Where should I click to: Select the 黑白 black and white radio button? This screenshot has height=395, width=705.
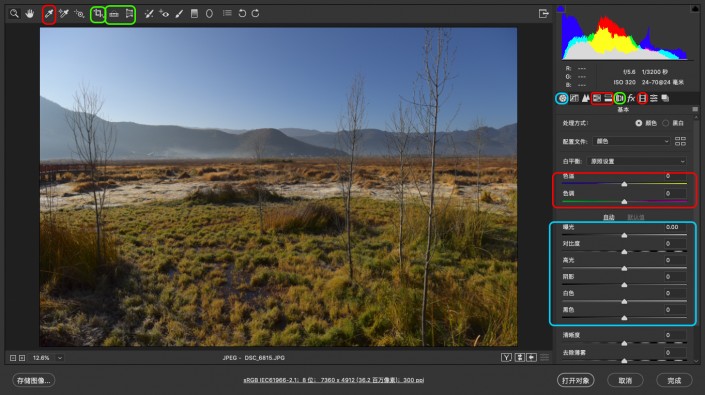pos(665,123)
